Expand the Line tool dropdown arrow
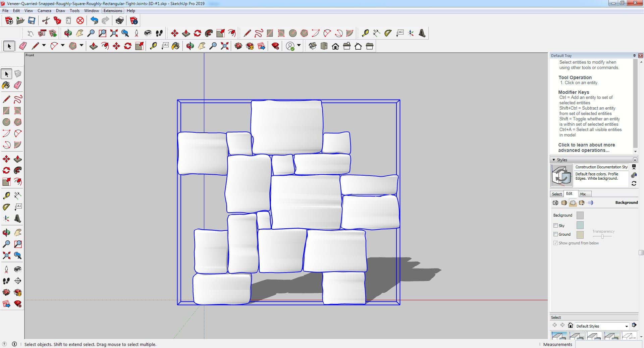The width and height of the screenshot is (644, 348). pyautogui.click(x=44, y=45)
